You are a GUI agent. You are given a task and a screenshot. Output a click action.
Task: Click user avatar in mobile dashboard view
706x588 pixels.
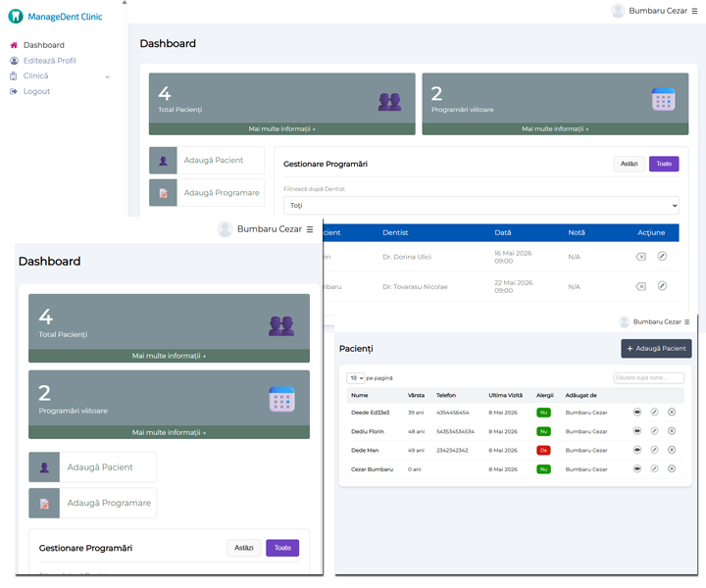tap(225, 229)
